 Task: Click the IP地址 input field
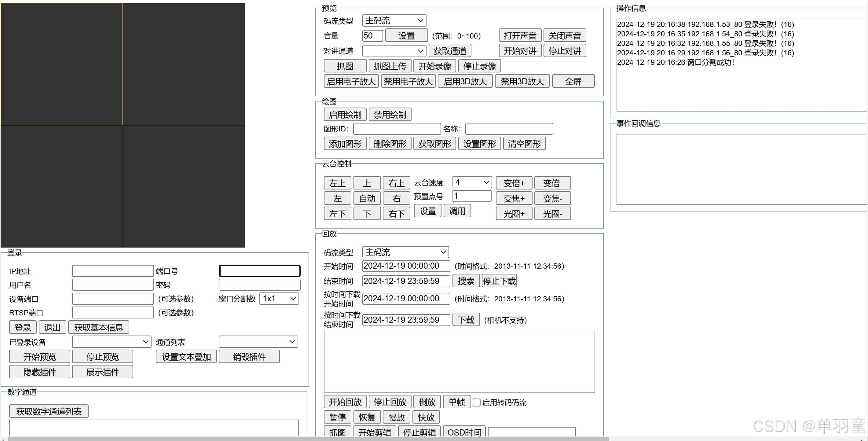pos(113,271)
